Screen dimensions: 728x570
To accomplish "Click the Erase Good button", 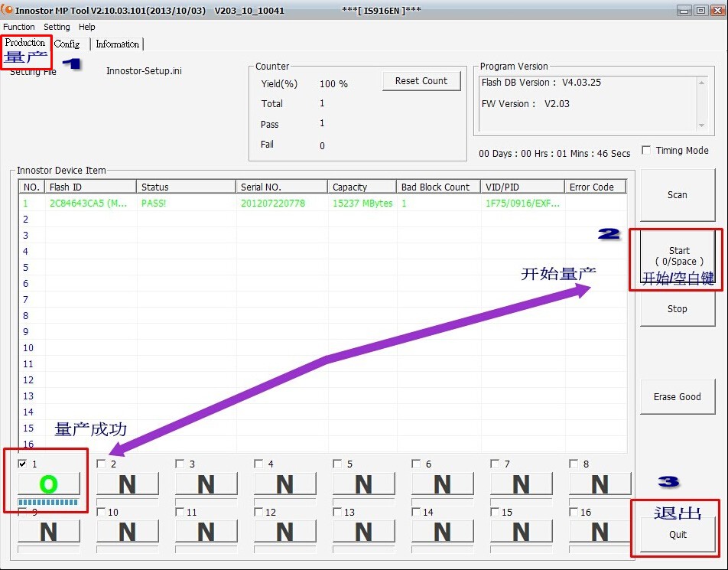I will coord(678,397).
